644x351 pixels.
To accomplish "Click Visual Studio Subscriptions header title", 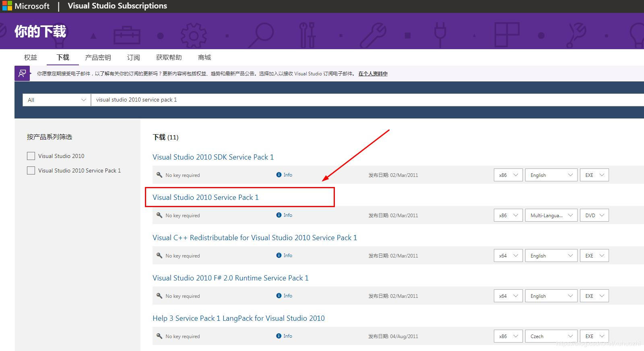I will coord(118,6).
